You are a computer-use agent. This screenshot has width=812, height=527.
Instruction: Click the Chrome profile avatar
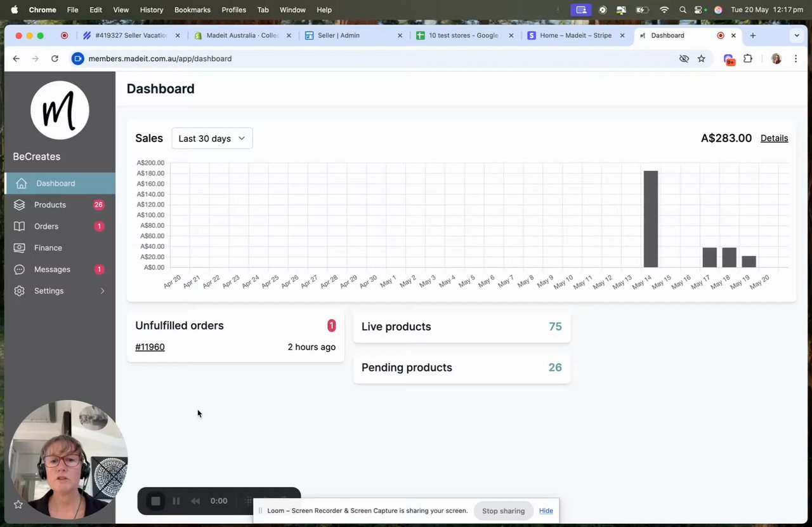pyautogui.click(x=776, y=58)
